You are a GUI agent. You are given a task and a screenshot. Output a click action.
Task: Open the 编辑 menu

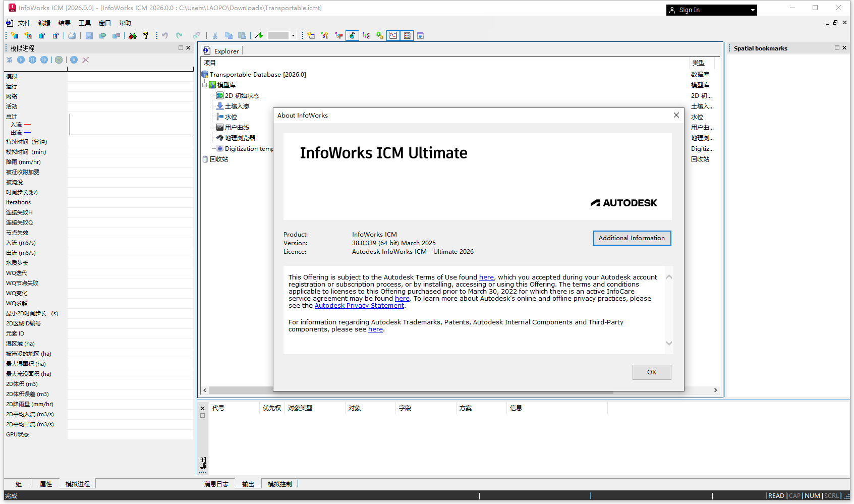(44, 23)
